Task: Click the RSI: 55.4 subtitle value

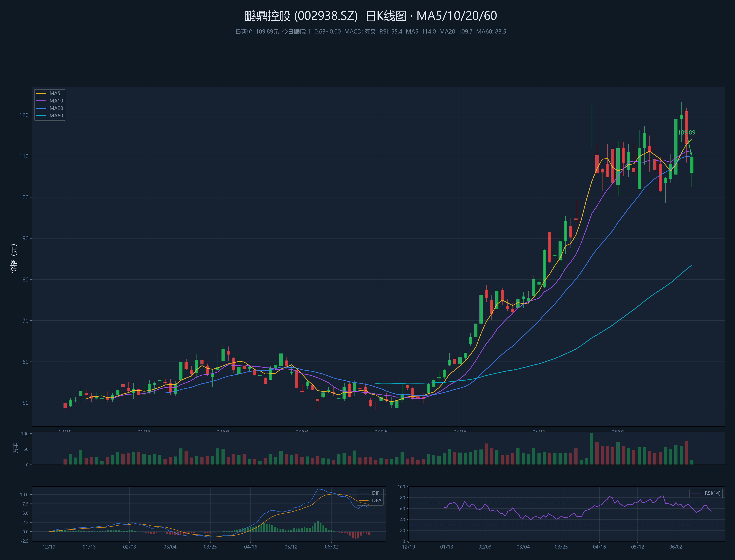Action: click(390, 32)
